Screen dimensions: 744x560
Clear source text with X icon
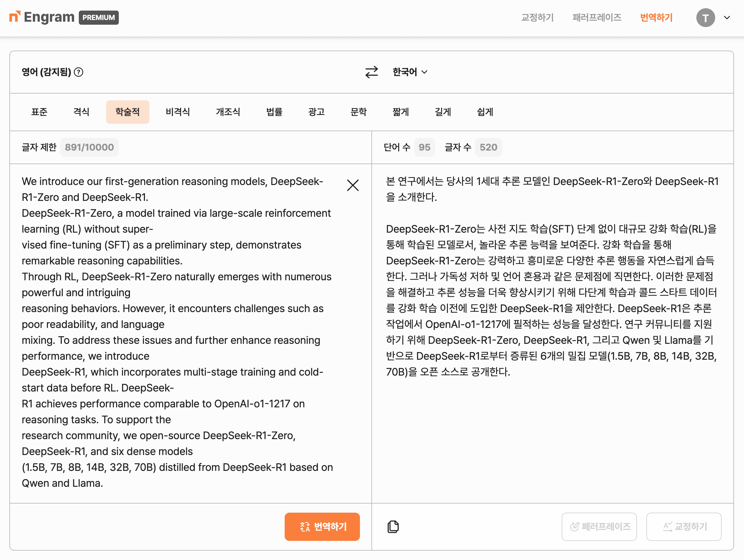pyautogui.click(x=353, y=185)
